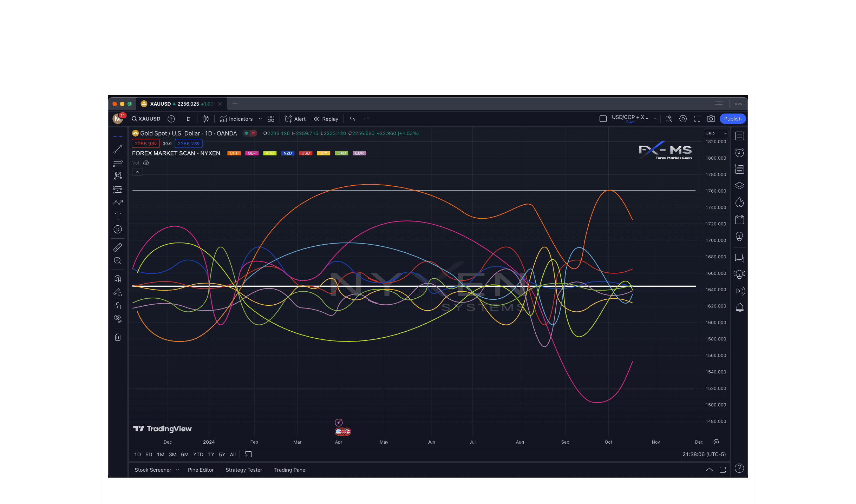Screen dimensions: 856x504
Task: Open the ideas lightbulb panel
Action: tap(739, 237)
